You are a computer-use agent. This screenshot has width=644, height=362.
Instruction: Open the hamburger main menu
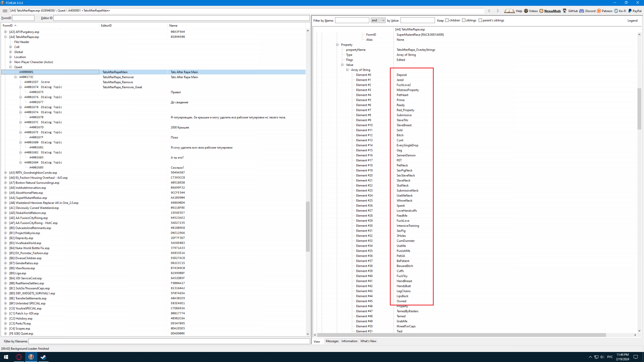pyautogui.click(x=5, y=11)
